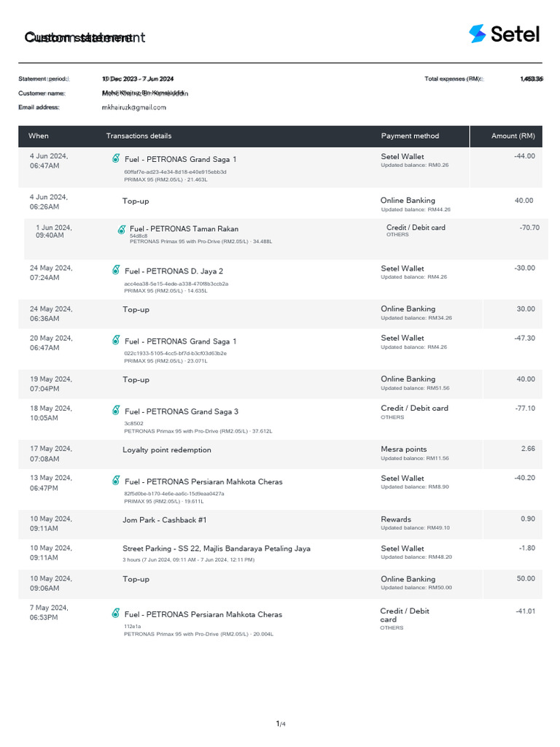Click the email address mkhairuzk@gmail.com
The width and height of the screenshot is (560, 747).
pos(134,107)
